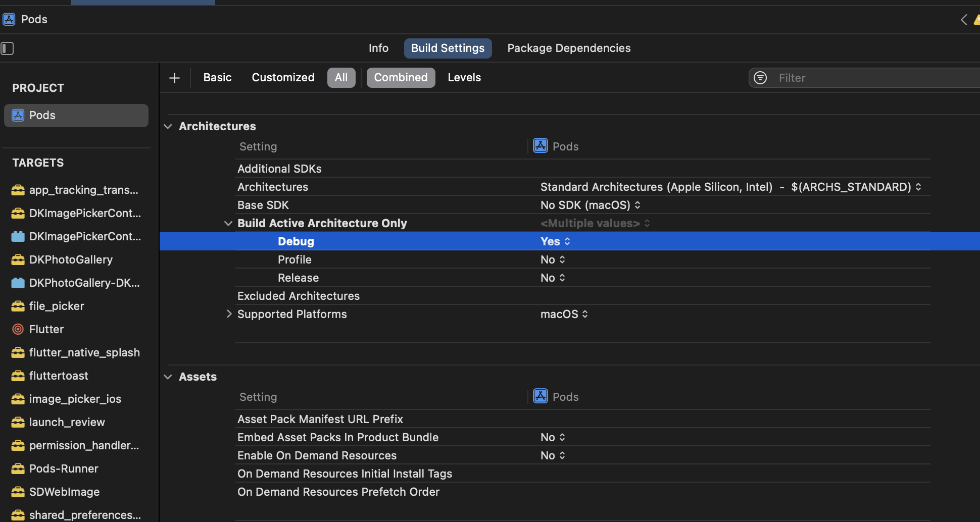
Task: Click the + button to add a build setting
Action: [x=174, y=78]
